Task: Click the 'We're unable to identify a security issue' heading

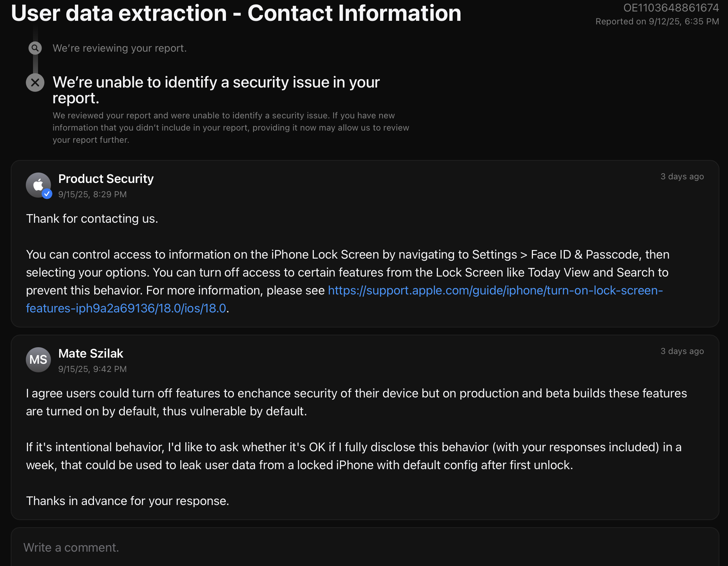Action: (x=216, y=90)
